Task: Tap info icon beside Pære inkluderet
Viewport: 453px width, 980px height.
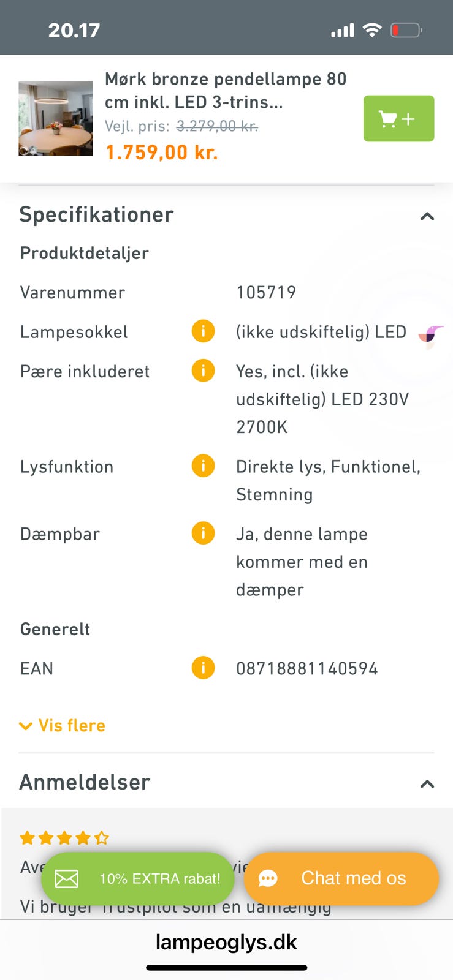Action: coord(203,371)
